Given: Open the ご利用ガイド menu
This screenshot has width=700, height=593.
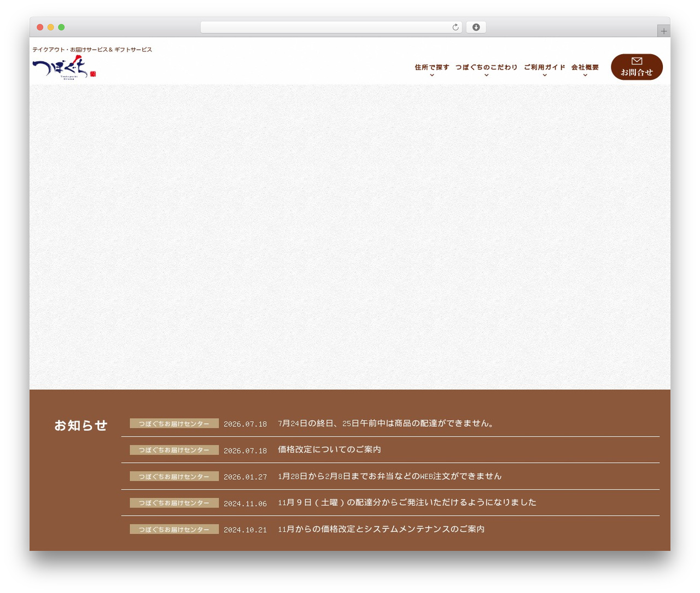Looking at the screenshot, I should 544,67.
